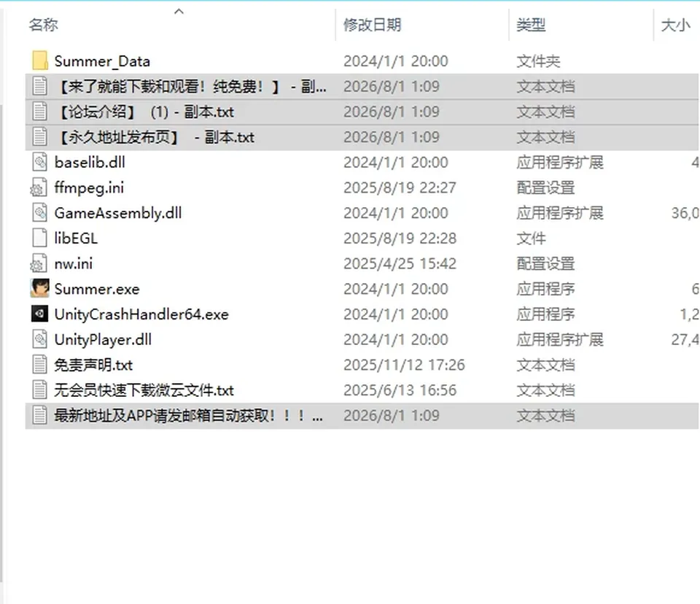Click the UnityPlayer.dll file icon
700x604 pixels.
39,339
